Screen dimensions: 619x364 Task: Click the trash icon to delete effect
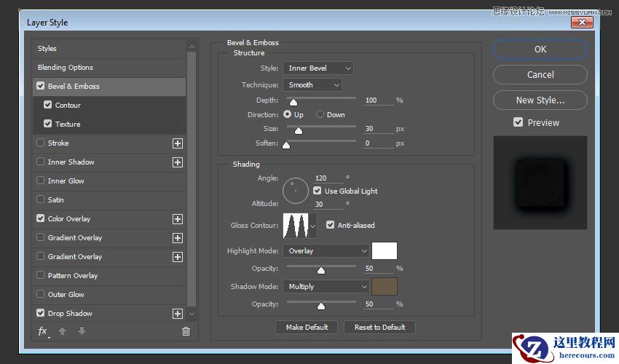tap(186, 331)
